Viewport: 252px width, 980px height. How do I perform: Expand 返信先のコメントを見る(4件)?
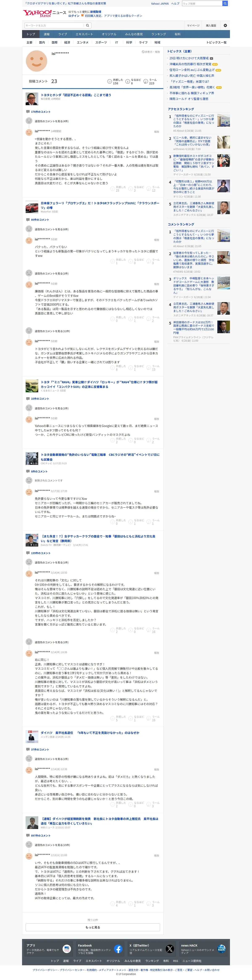[52, 121]
